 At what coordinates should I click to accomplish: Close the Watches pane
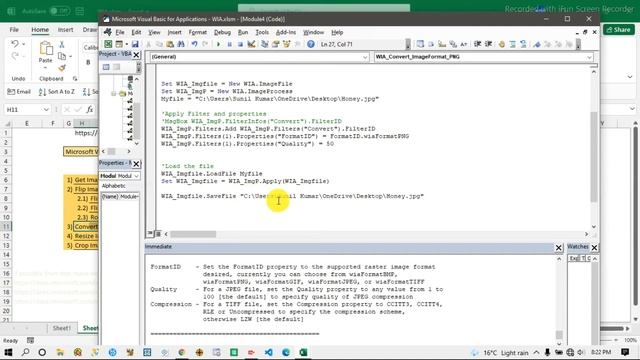pos(594,247)
